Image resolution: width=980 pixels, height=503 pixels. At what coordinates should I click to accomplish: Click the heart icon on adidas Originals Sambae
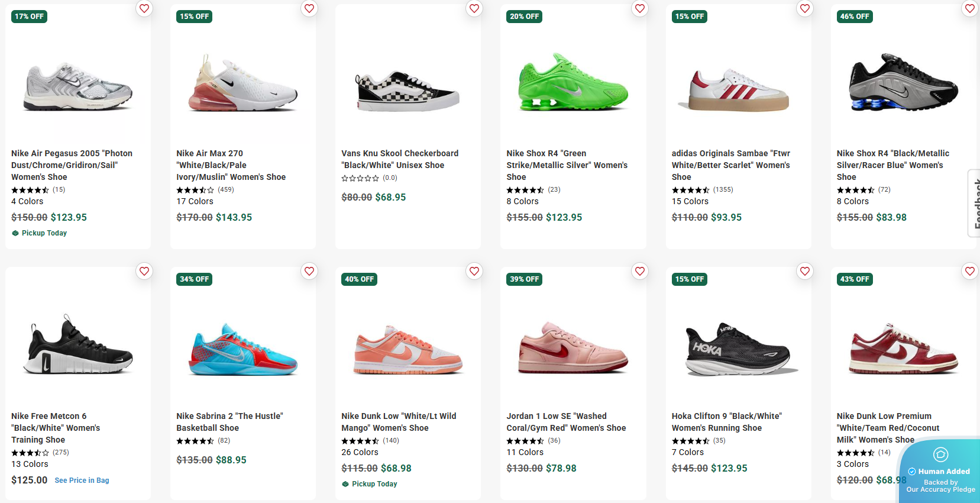(804, 8)
